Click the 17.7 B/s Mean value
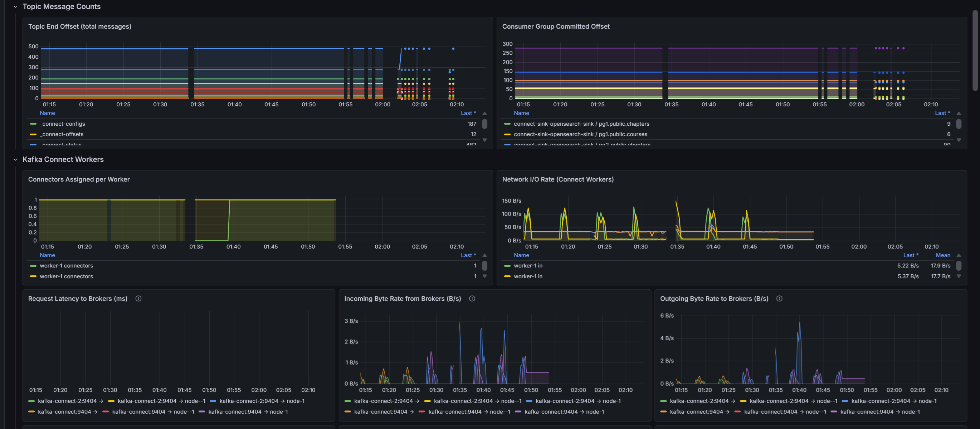This screenshot has width=980, height=429. pyautogui.click(x=940, y=276)
